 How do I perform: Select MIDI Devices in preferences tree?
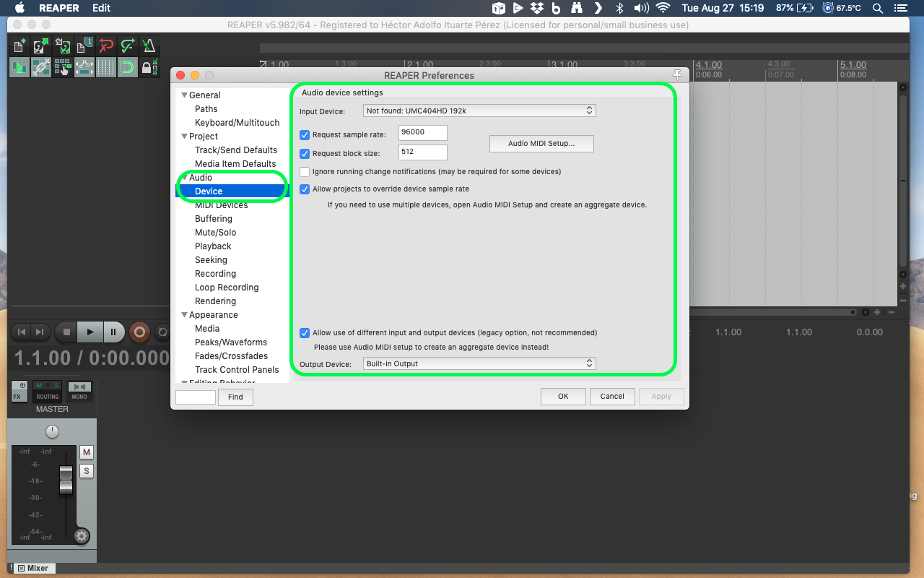coord(221,205)
